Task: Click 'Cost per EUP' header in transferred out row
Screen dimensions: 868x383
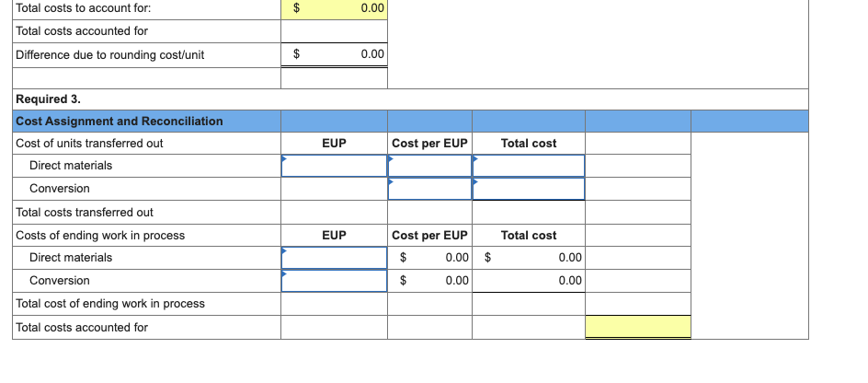Action: [x=429, y=143]
